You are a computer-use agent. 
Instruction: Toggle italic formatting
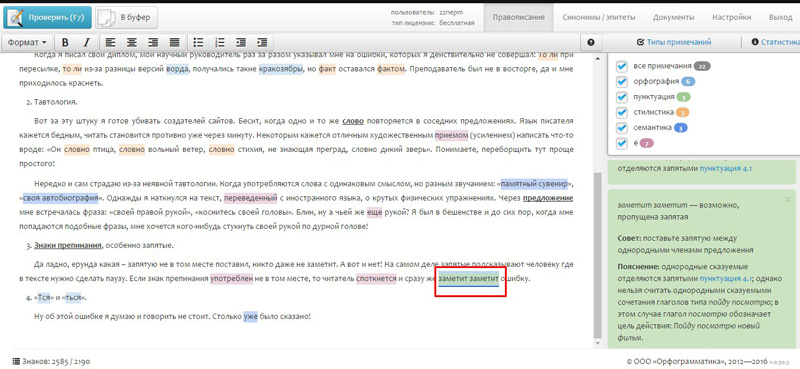coord(86,42)
